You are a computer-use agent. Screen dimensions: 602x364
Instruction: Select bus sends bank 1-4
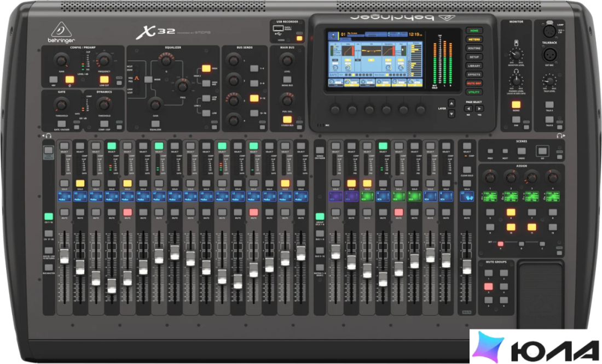click(254, 69)
